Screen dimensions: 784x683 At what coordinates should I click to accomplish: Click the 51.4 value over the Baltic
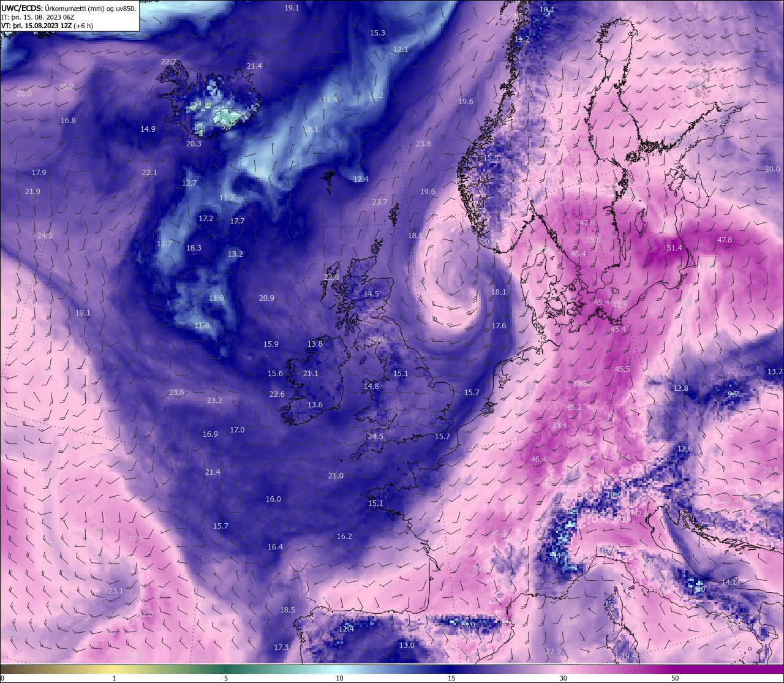[674, 247]
